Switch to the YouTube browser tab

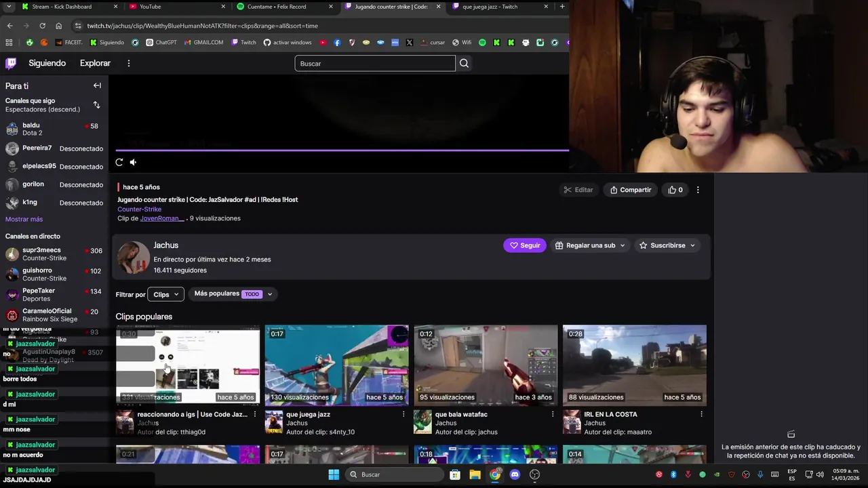tap(176, 7)
